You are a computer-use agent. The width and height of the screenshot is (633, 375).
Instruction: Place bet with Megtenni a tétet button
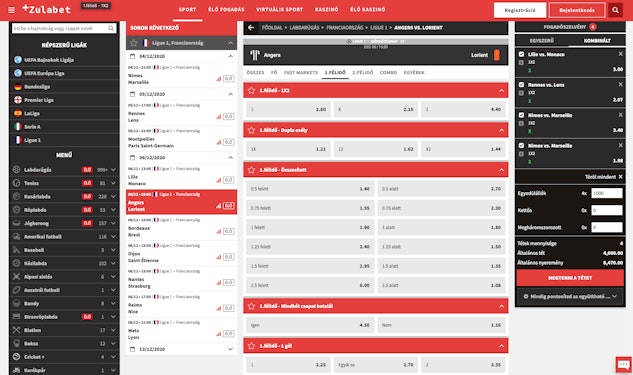click(x=570, y=278)
